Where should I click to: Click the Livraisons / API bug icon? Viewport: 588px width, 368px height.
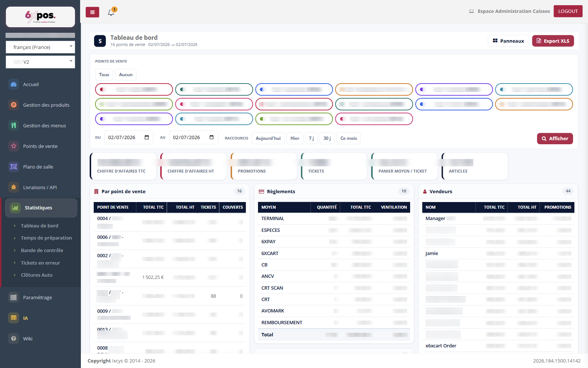pos(14,187)
